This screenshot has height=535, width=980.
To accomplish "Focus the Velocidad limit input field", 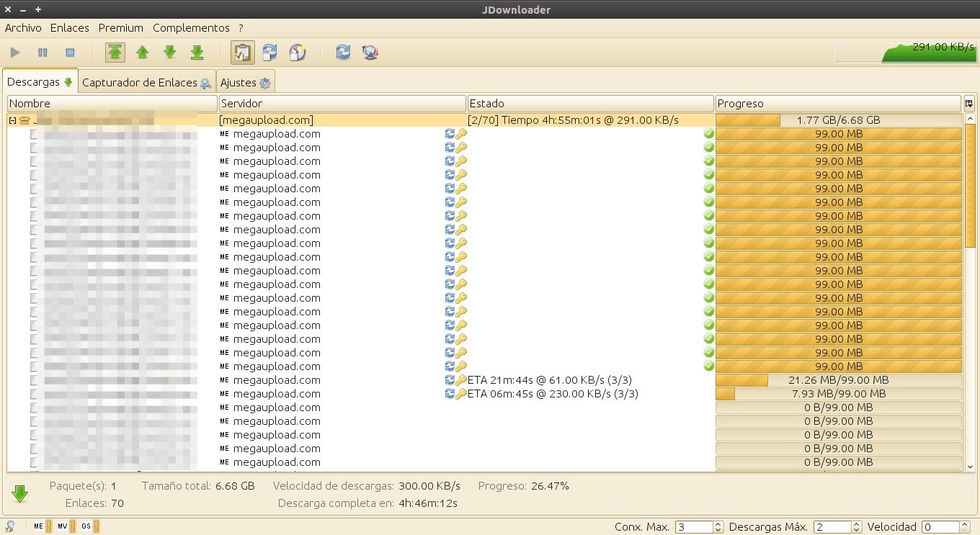I will tap(940, 527).
